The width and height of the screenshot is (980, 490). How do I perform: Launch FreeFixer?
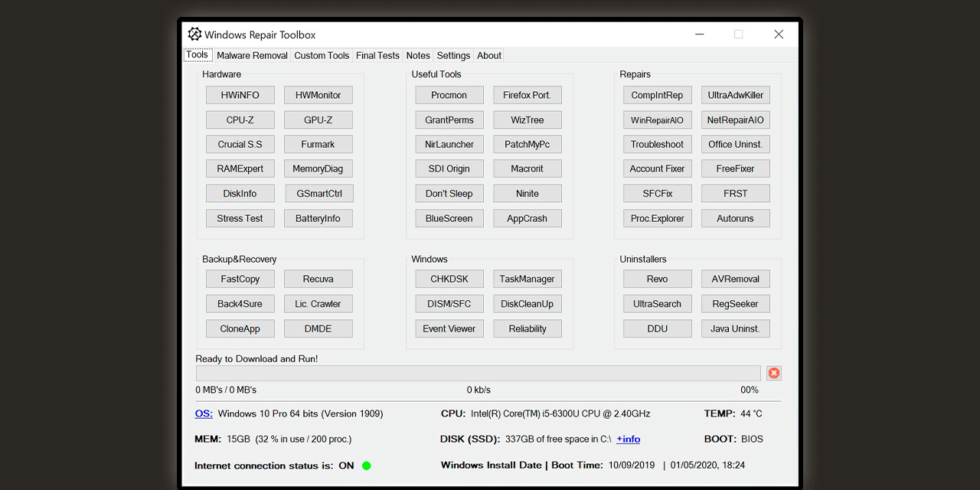(736, 168)
